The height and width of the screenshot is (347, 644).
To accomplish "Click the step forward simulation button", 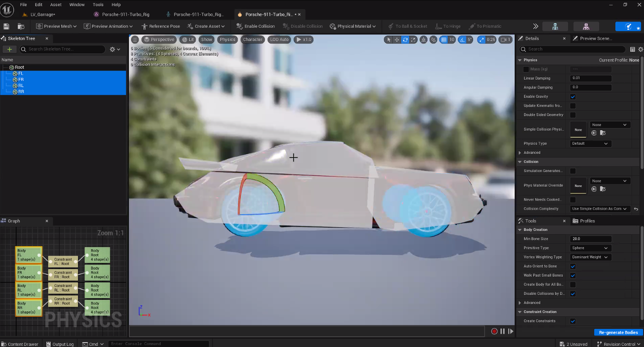I will [x=510, y=331].
